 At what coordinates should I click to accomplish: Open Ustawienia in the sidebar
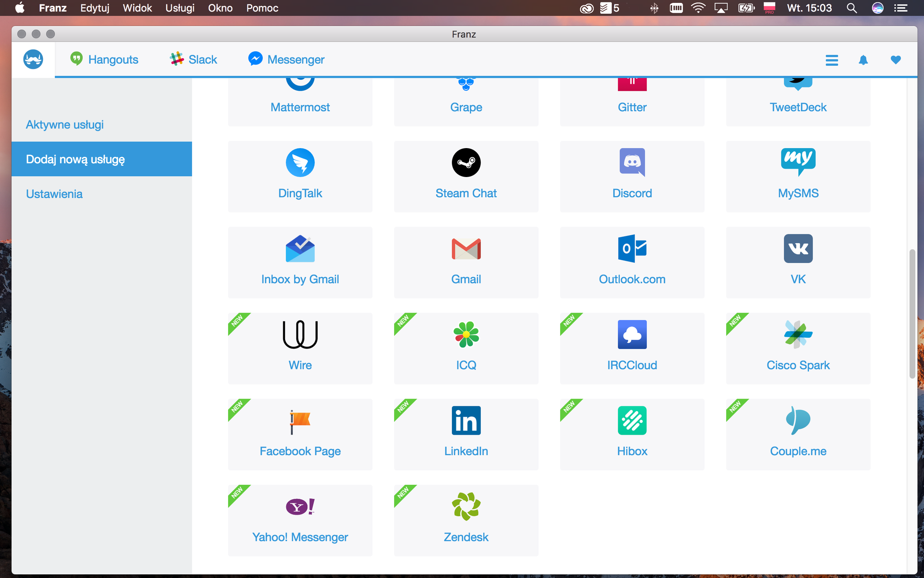point(54,194)
